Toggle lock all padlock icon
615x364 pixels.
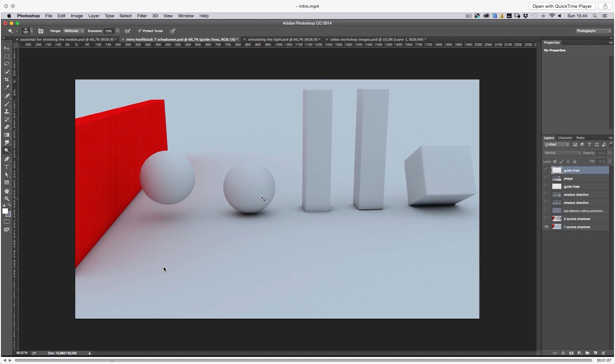coord(575,162)
